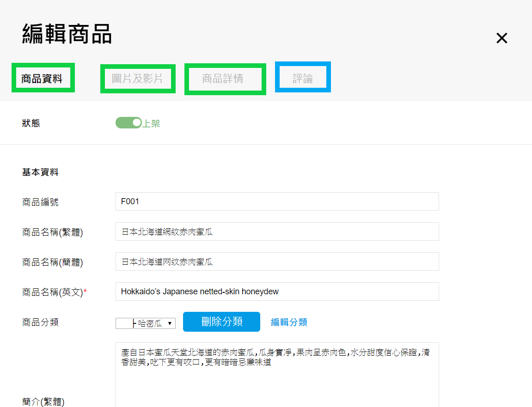
Task: Focus the 商品名稱(簡體) text field
Action: tap(277, 261)
